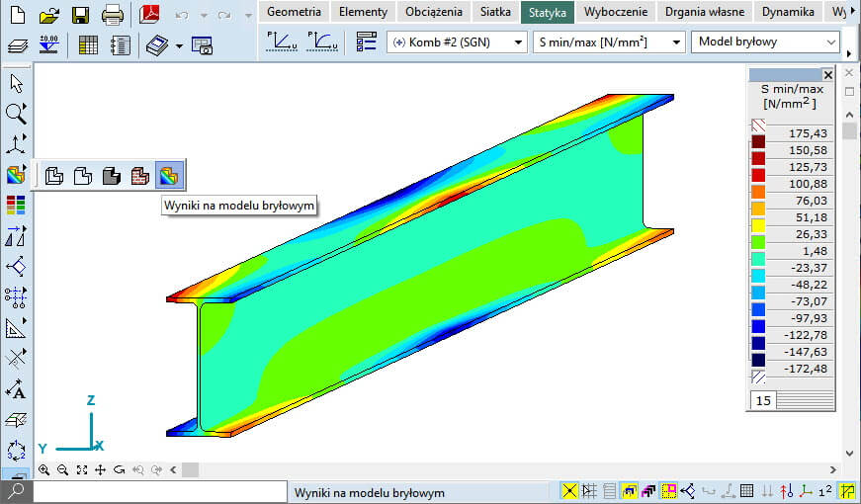
Task: Click the text dimension 'A' tool icon
Action: 16,388
